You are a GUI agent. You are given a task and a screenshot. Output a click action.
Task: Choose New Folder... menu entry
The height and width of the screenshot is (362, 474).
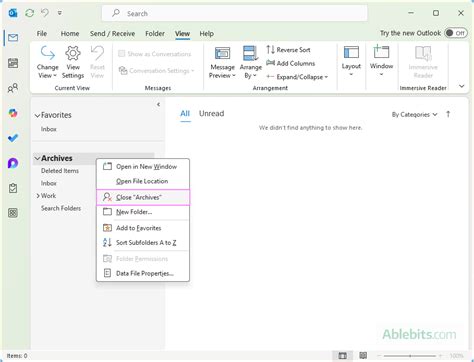pos(143,212)
